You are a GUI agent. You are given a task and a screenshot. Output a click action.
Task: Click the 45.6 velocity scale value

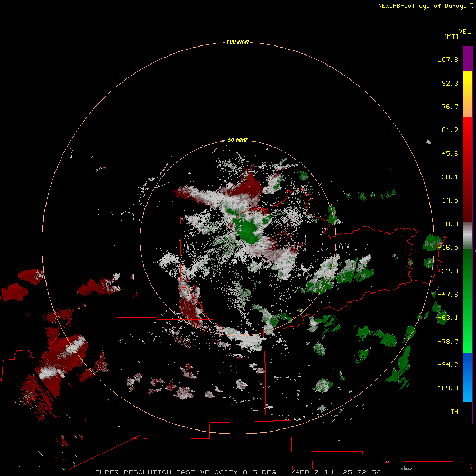[x=450, y=153]
